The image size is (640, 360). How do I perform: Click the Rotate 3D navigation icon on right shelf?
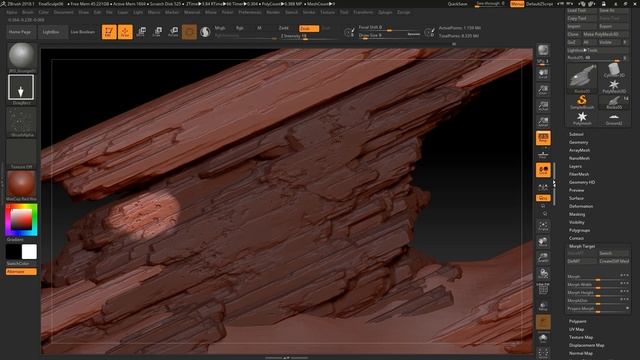coord(543,273)
